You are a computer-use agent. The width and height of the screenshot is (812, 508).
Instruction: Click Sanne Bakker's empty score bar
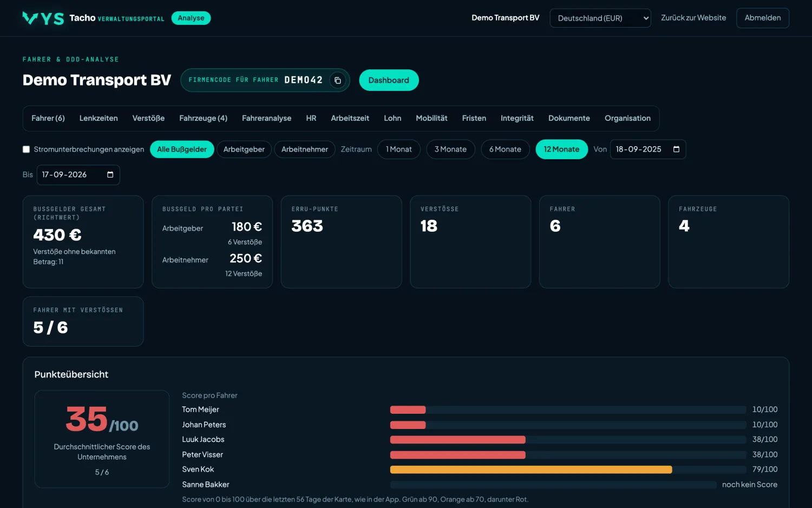click(553, 485)
